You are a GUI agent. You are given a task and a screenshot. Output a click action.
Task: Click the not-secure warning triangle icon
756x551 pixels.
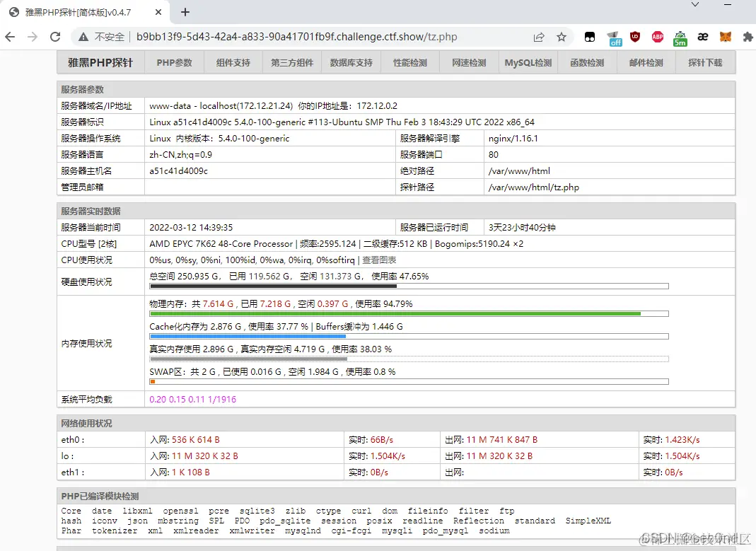[83, 37]
